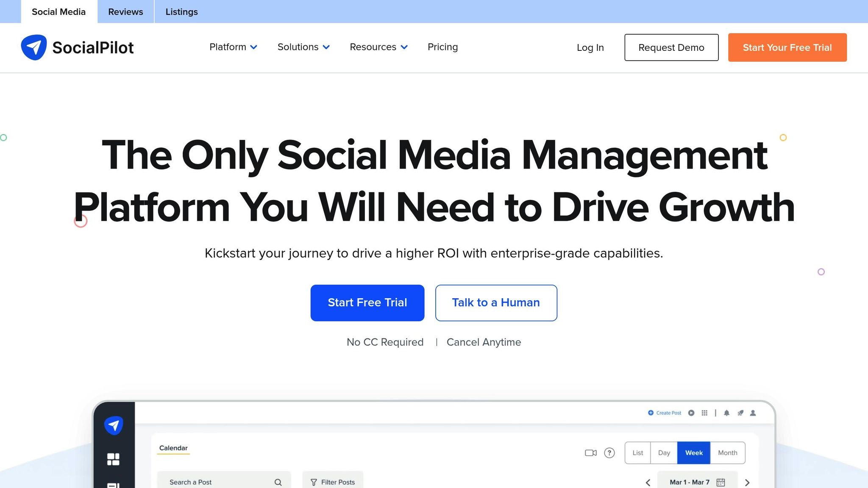This screenshot has height=488, width=868.
Task: Switch the calendar to Day view
Action: (664, 452)
